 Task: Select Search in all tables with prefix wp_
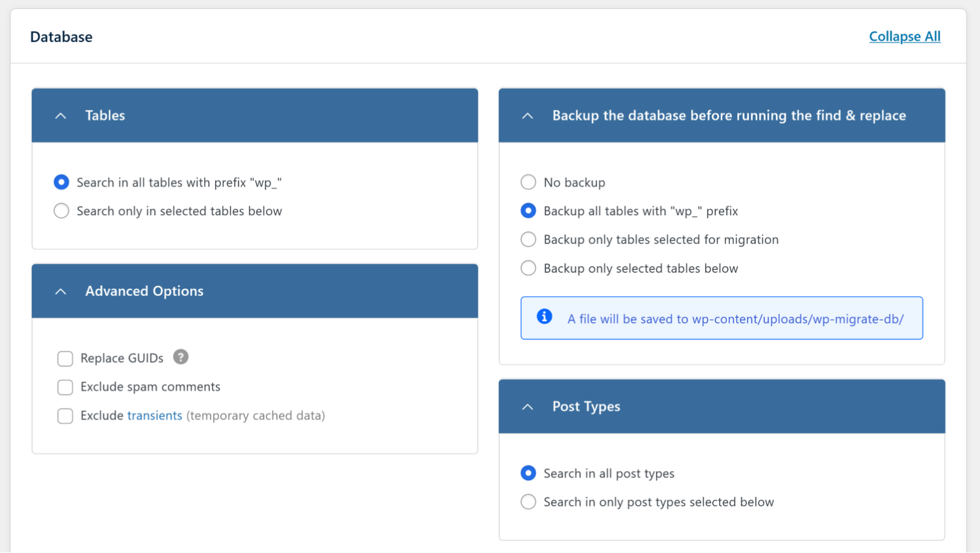(x=61, y=183)
